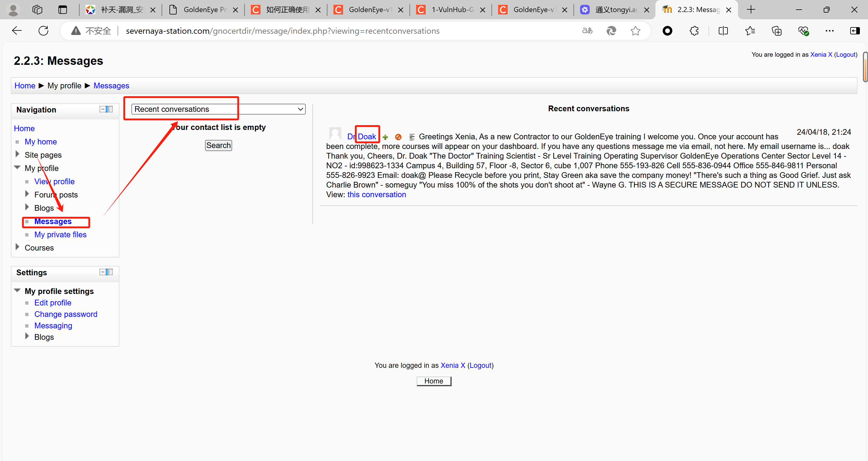Screen dimensions: 868x461
Task: Switch to 通义tongyi.ai browser tab
Action: (615, 10)
